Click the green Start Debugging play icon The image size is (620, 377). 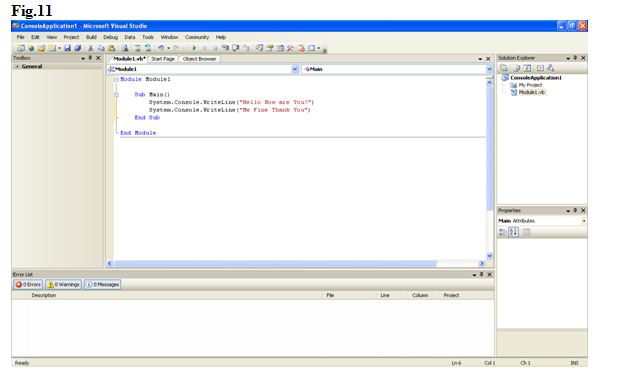(194, 48)
